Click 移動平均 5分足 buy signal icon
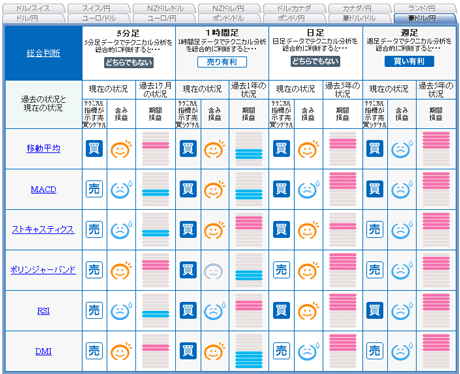Viewport: 460px width, 374px height. click(94, 149)
